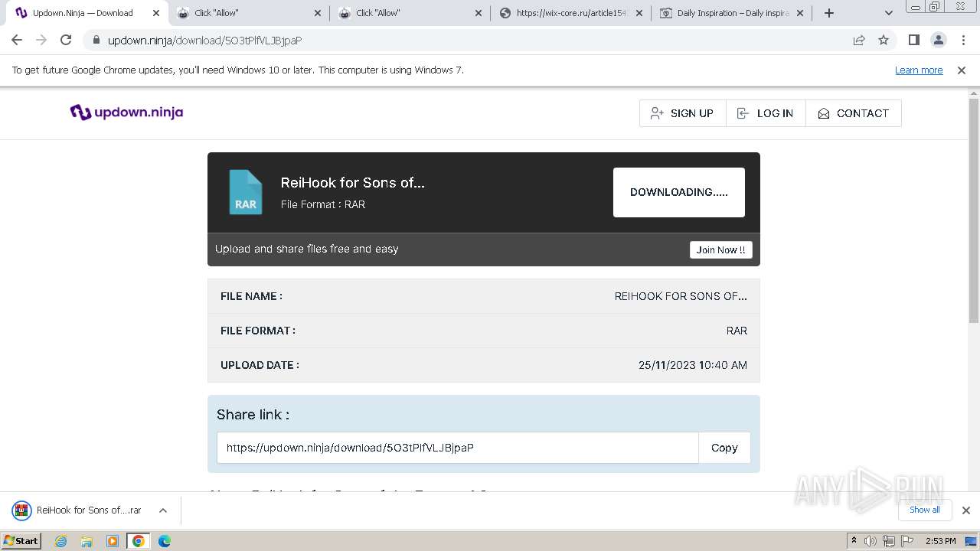Click the padlock site info icon
980x551 pixels.
tap(96, 41)
